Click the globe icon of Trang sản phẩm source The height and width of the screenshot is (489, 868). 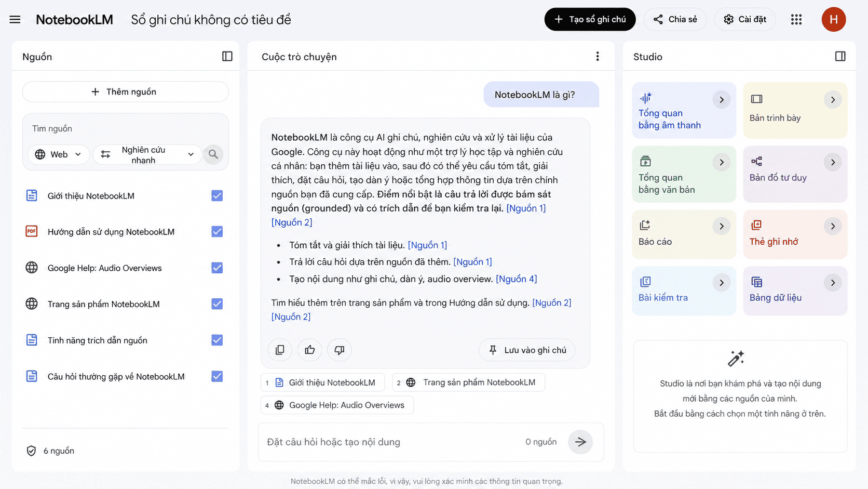[32, 303]
